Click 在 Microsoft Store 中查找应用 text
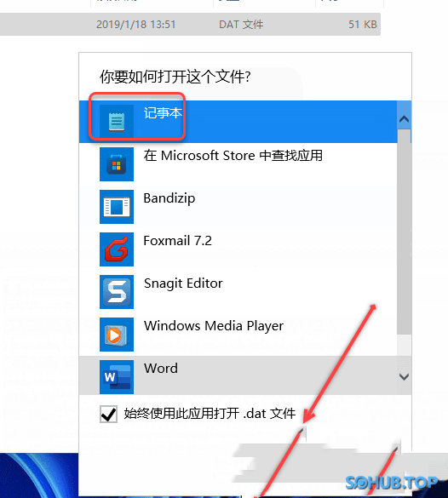Viewport: 448px width, 498px height. tap(233, 156)
